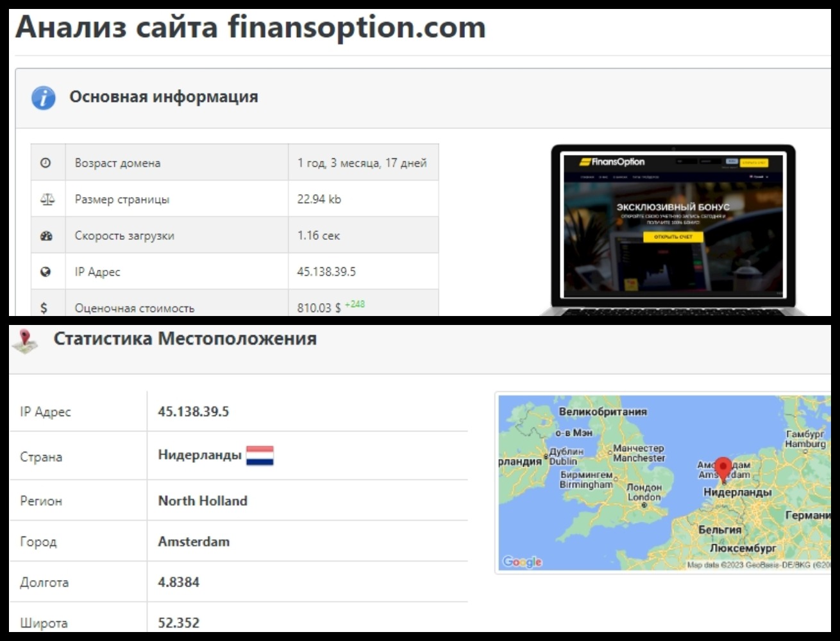Click о-в Мэн label on the map
The width and height of the screenshot is (840, 641).
point(573,433)
